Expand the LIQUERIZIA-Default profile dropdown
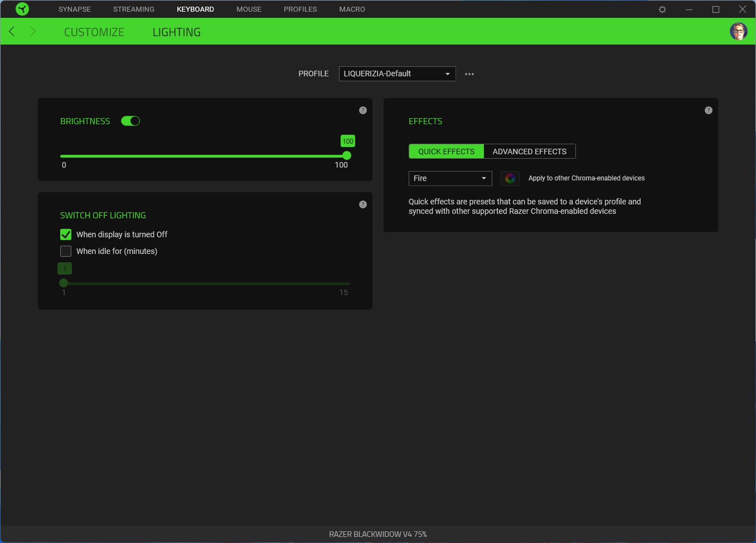The height and width of the screenshot is (543, 756). click(397, 74)
